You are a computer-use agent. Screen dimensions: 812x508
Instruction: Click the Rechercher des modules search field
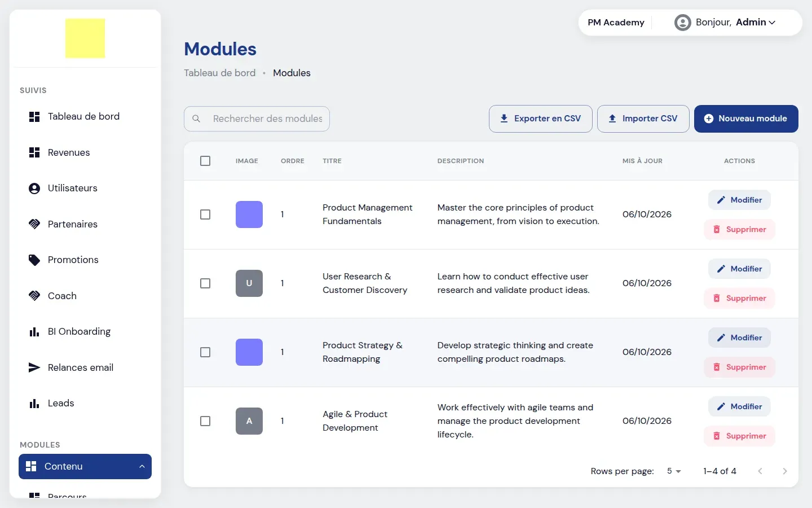coord(257,119)
